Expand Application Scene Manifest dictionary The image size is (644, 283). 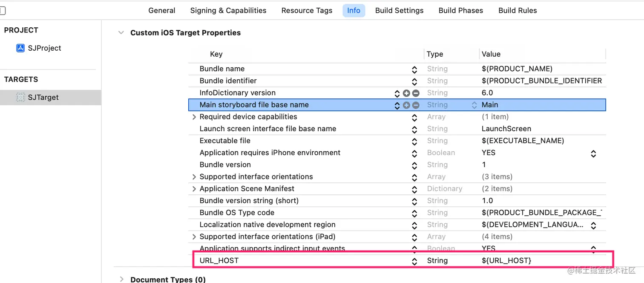[194, 189]
